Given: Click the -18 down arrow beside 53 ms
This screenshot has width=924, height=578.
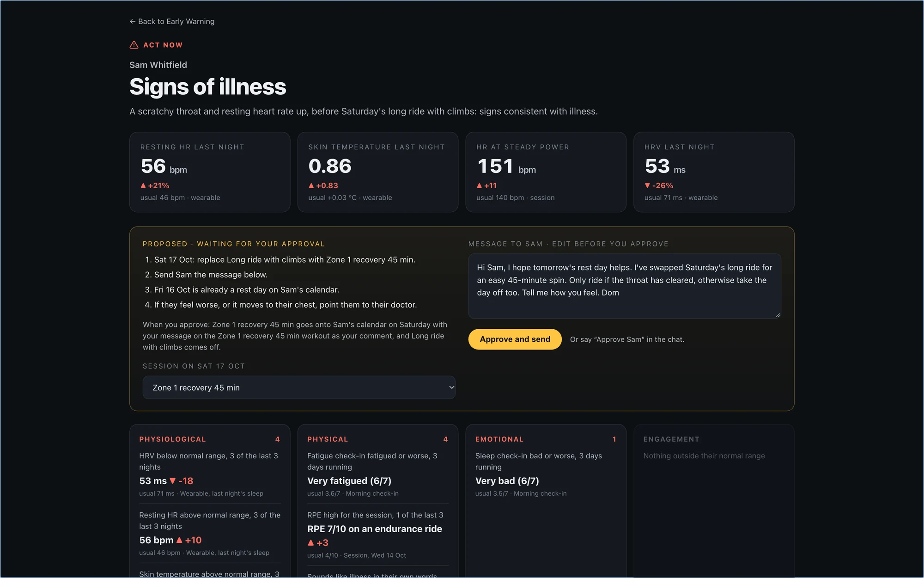Looking at the screenshot, I should (173, 481).
